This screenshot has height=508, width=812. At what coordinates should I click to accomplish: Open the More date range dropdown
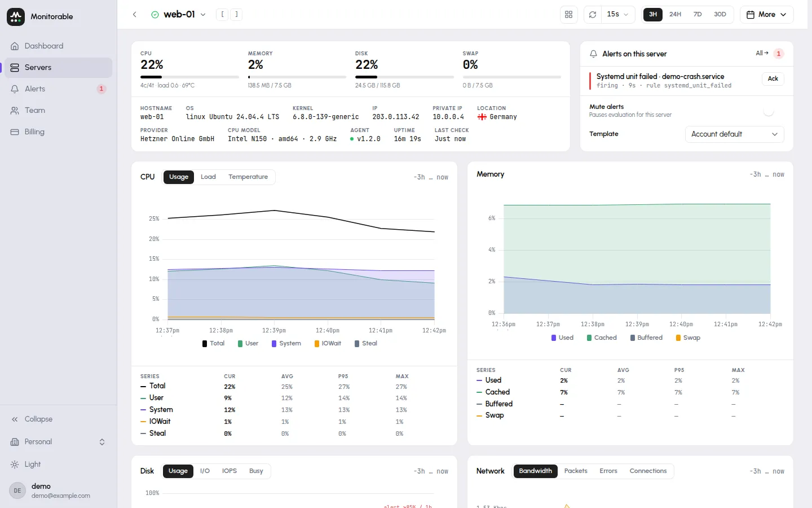766,15
